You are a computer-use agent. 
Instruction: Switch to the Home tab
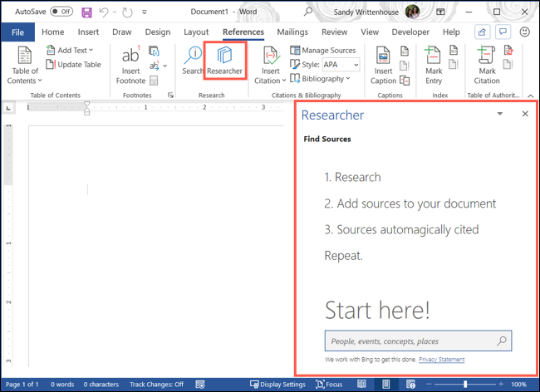[x=52, y=32]
